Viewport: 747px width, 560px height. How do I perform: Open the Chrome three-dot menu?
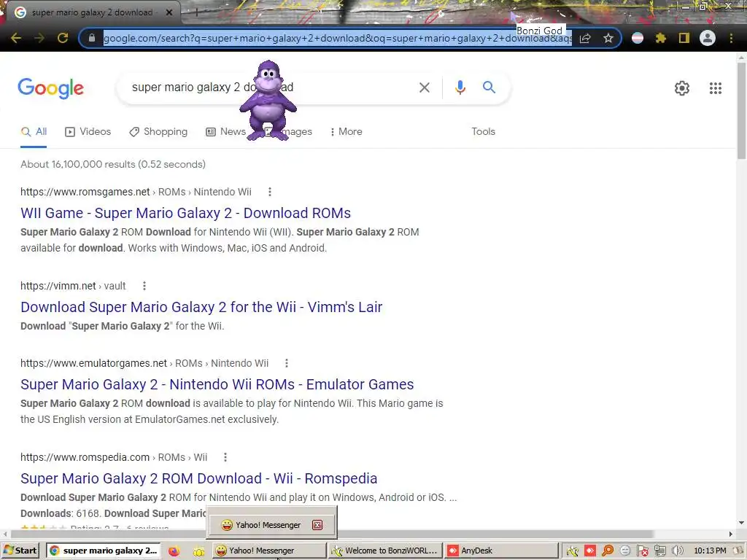click(x=731, y=38)
